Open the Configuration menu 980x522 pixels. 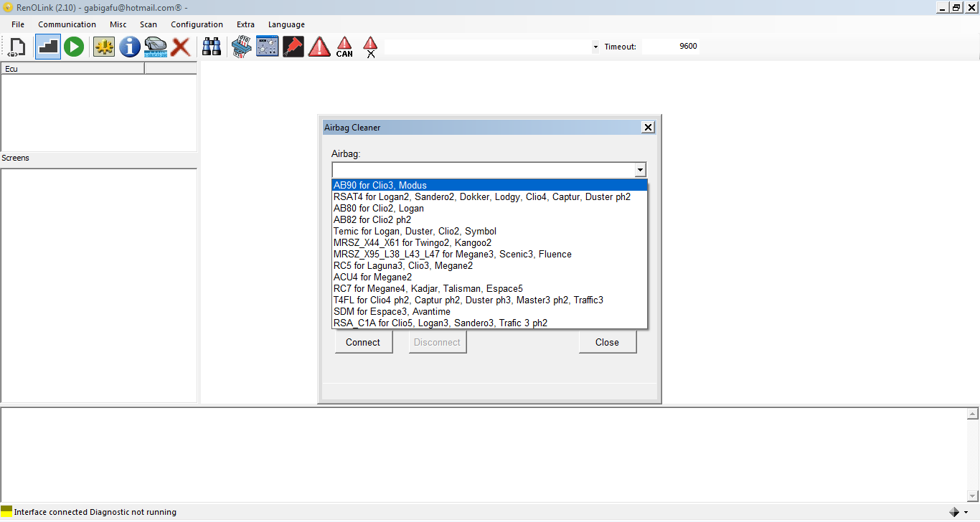tap(197, 24)
